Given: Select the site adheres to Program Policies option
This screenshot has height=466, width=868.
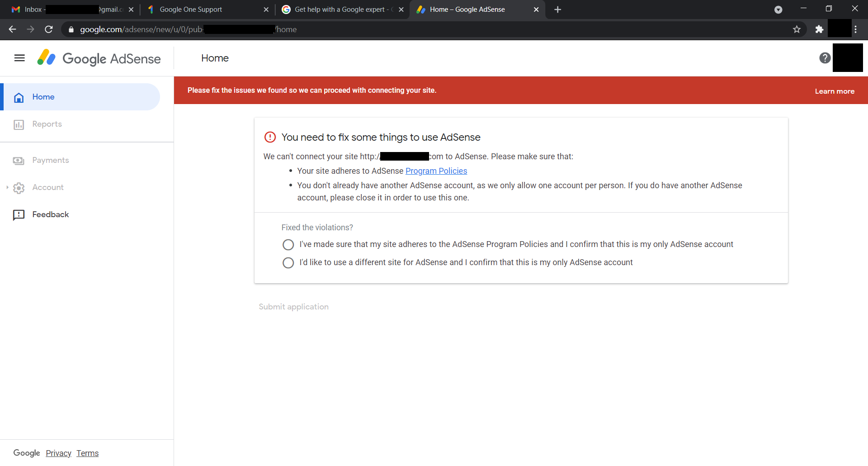Looking at the screenshot, I should pos(288,245).
